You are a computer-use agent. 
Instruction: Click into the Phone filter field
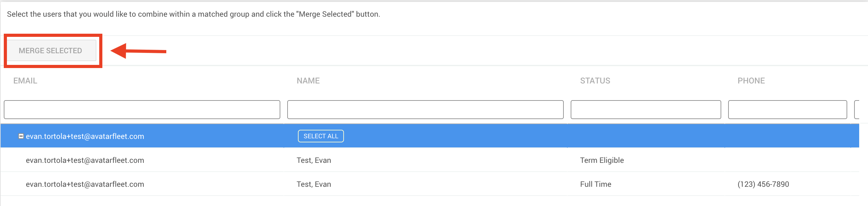(787, 110)
